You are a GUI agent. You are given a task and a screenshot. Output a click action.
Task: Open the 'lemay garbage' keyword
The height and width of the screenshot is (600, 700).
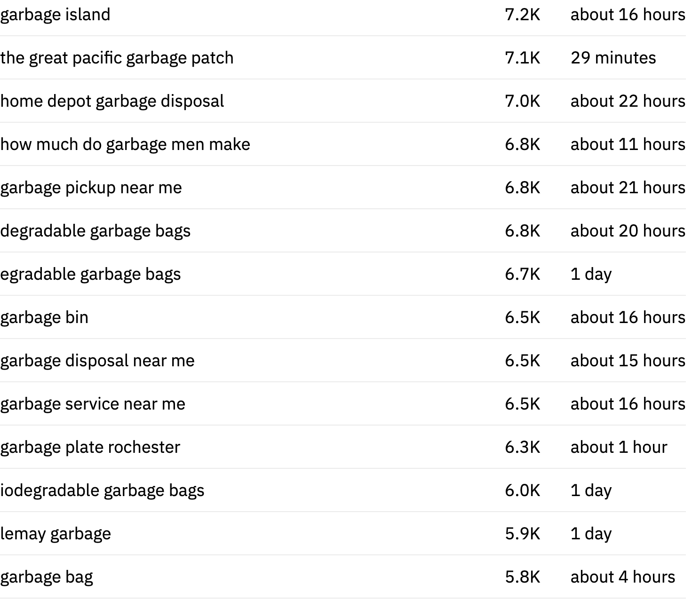tap(56, 534)
